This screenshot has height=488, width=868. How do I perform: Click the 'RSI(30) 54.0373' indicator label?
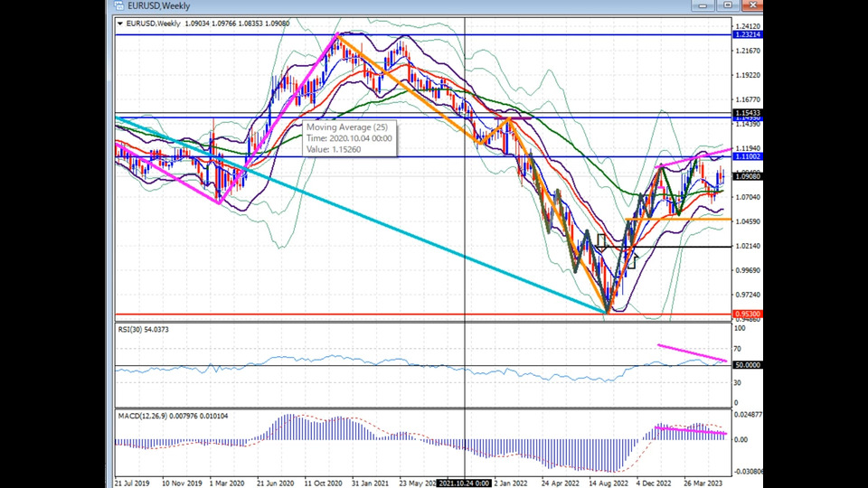pos(144,329)
